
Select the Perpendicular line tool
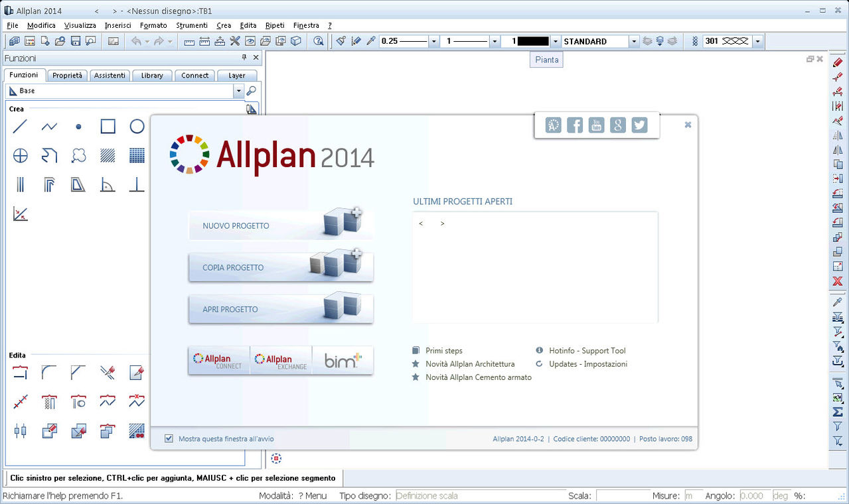[x=137, y=184]
